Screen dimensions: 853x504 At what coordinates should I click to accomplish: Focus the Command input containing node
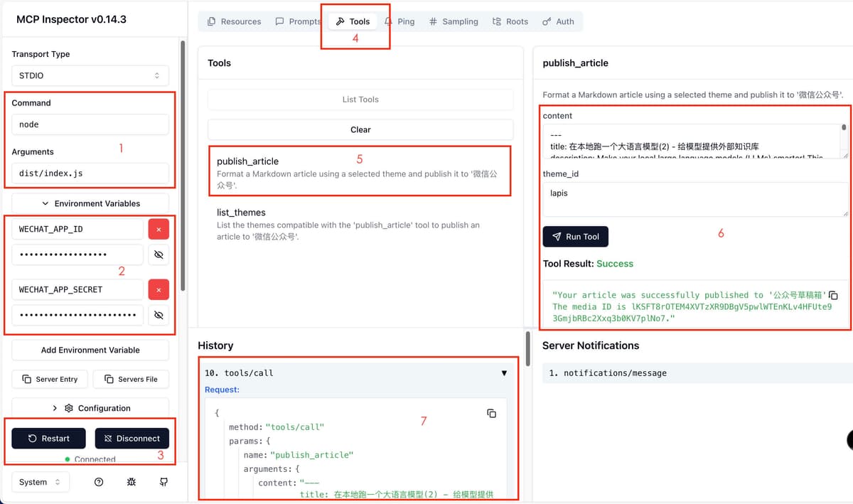coord(90,124)
